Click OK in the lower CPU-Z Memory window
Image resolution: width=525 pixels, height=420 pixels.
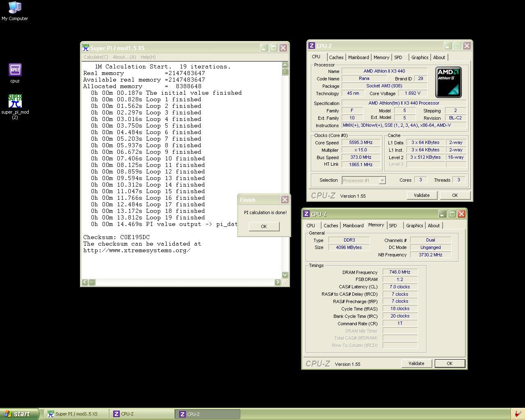(x=450, y=363)
